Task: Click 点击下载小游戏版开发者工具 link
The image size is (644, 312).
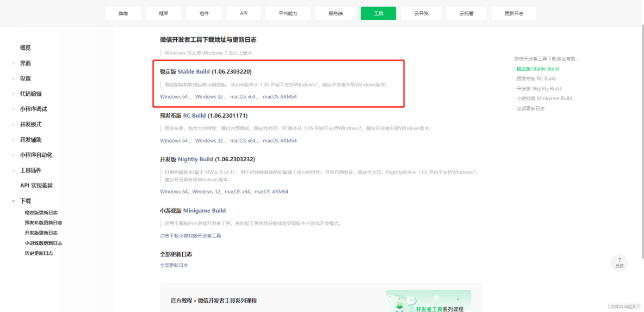Action: click(x=190, y=236)
